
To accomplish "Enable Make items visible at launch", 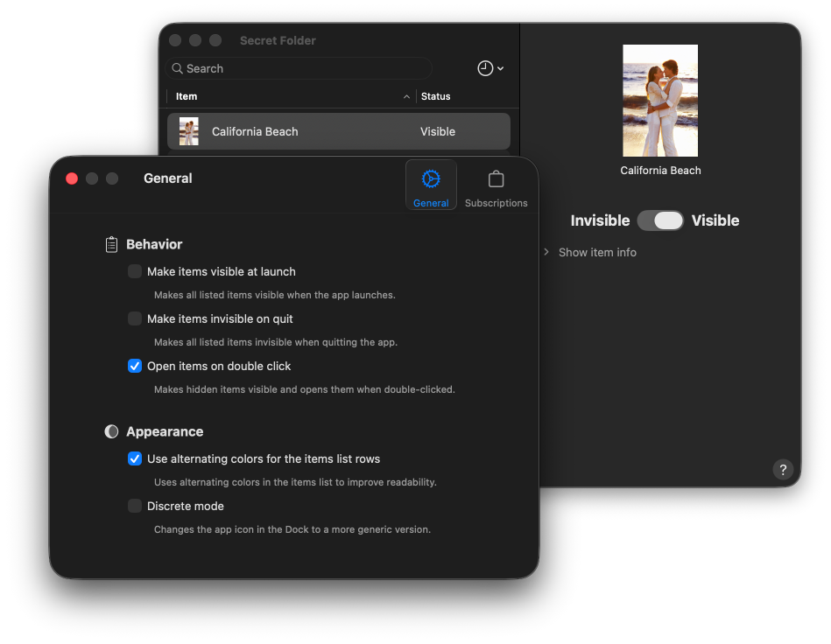I will [135, 272].
